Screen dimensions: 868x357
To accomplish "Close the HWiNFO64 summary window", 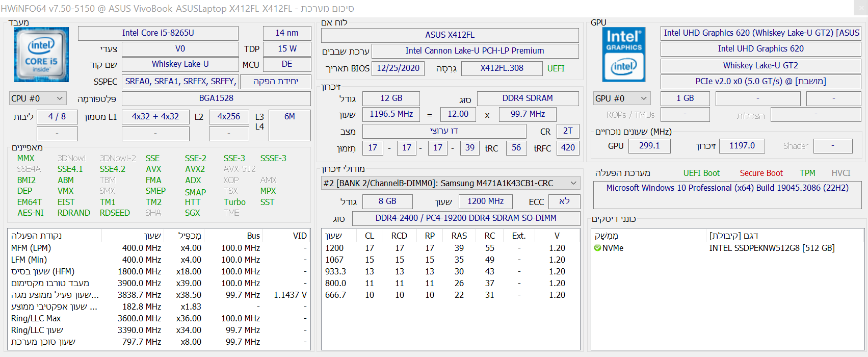I will (x=860, y=8).
